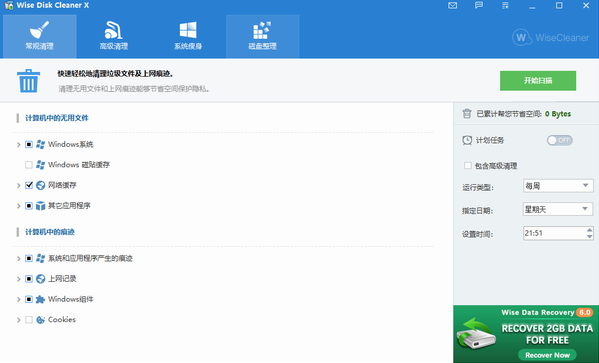This screenshot has height=363, width=599.
Task: Switch to the 高级清理 tab
Action: coord(113,36)
